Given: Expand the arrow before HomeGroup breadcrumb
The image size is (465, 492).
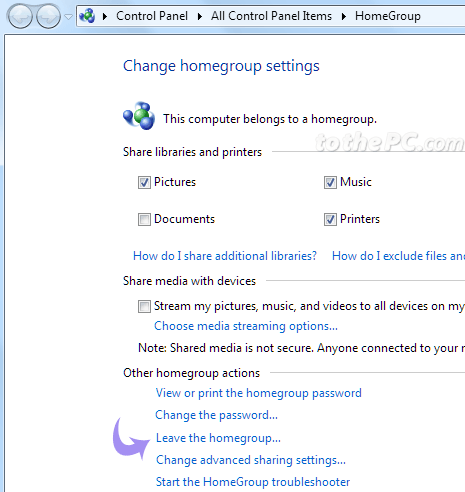Looking at the screenshot, I should point(344,16).
